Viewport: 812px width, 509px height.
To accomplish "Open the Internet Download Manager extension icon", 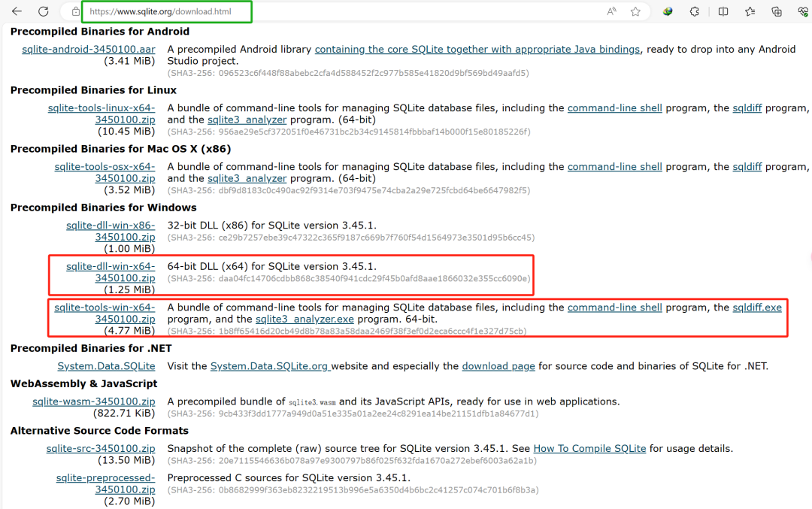I will pos(668,11).
